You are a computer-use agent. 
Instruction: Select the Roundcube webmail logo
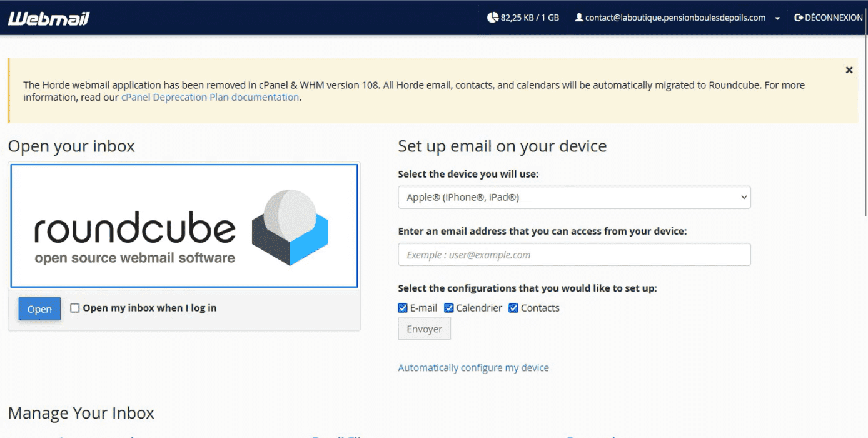[184, 226]
